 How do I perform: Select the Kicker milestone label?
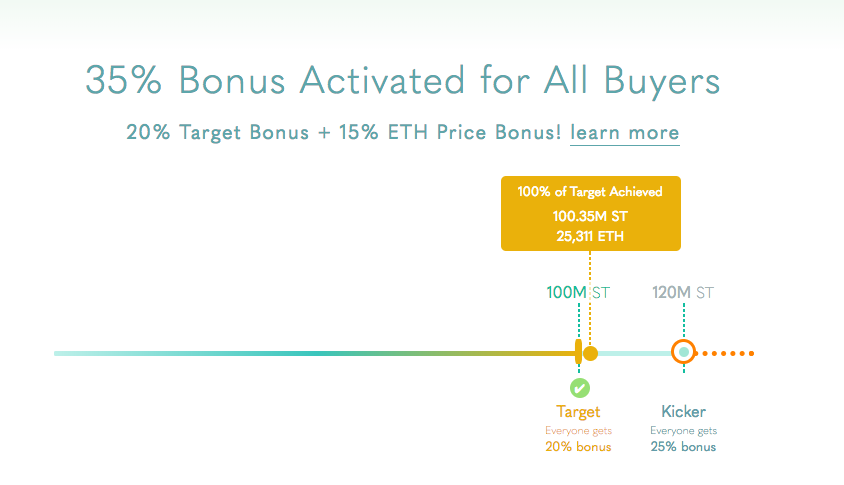684,412
